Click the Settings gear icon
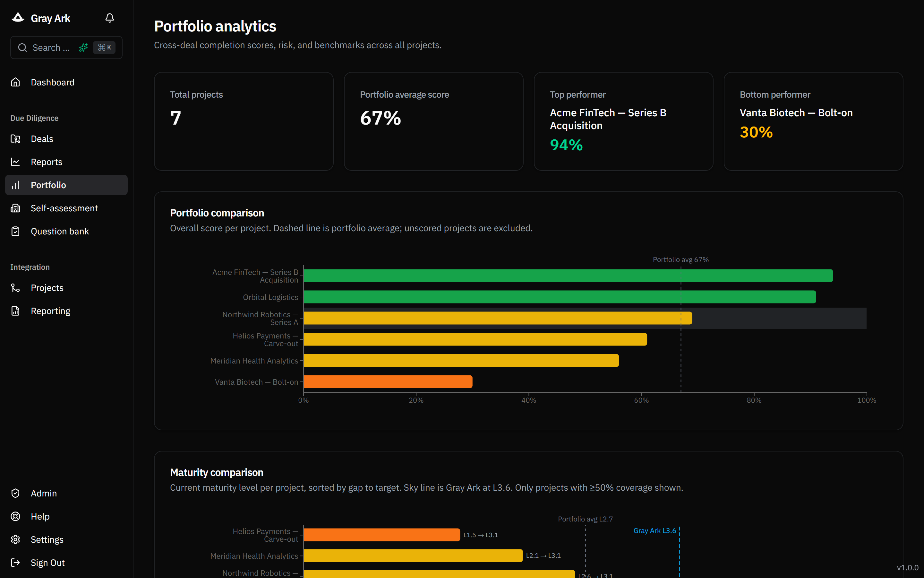 pos(15,540)
